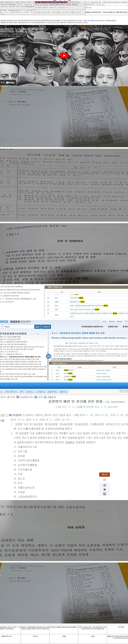Click the red 애플쇼핑몰 floating button
Viewport: 128px width, 644px height.
click(x=105, y=474)
